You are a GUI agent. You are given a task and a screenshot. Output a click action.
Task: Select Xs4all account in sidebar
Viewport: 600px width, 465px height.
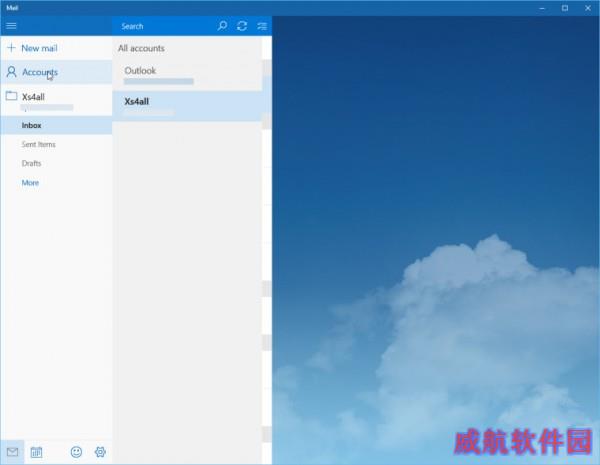tap(56, 100)
